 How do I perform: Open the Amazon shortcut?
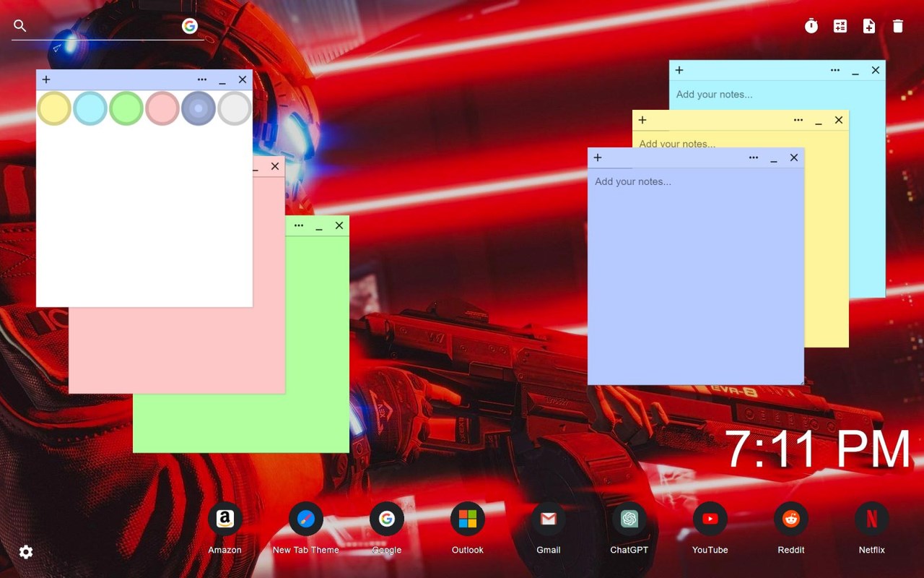pos(225,519)
